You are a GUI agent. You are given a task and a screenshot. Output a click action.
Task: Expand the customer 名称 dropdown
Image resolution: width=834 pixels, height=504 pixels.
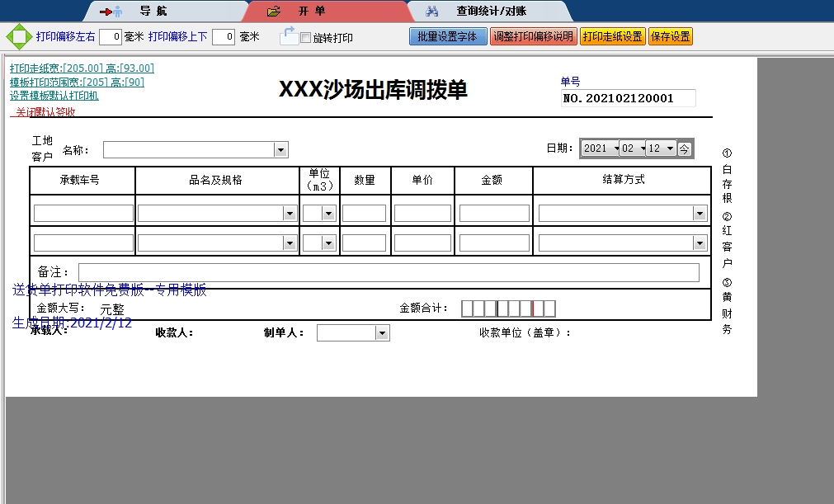tap(280, 150)
